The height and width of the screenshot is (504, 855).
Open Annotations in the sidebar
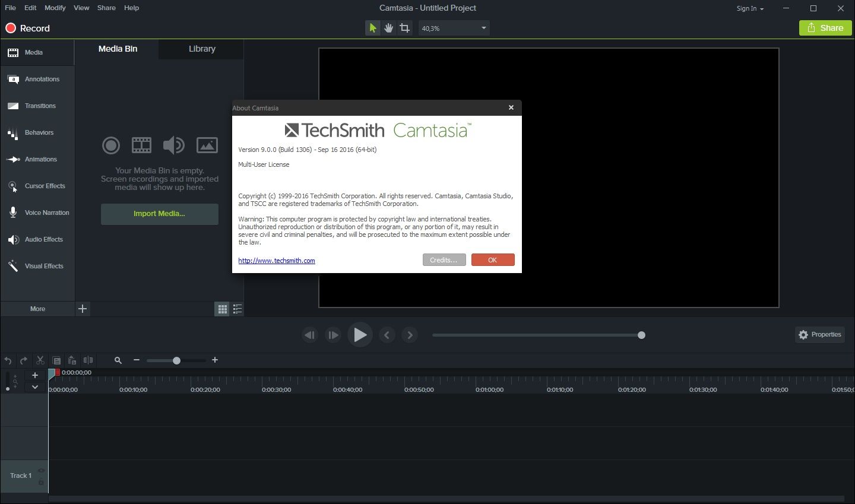coord(37,79)
